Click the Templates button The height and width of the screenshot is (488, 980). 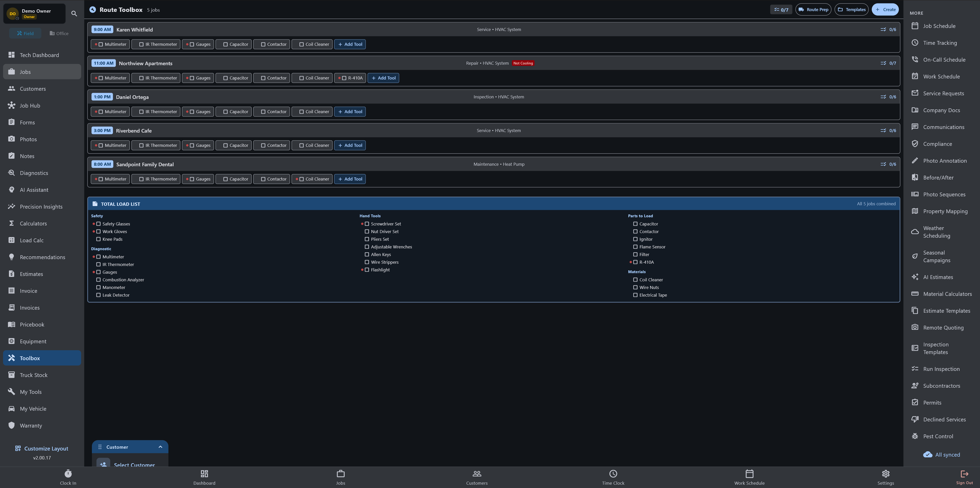[x=851, y=10]
